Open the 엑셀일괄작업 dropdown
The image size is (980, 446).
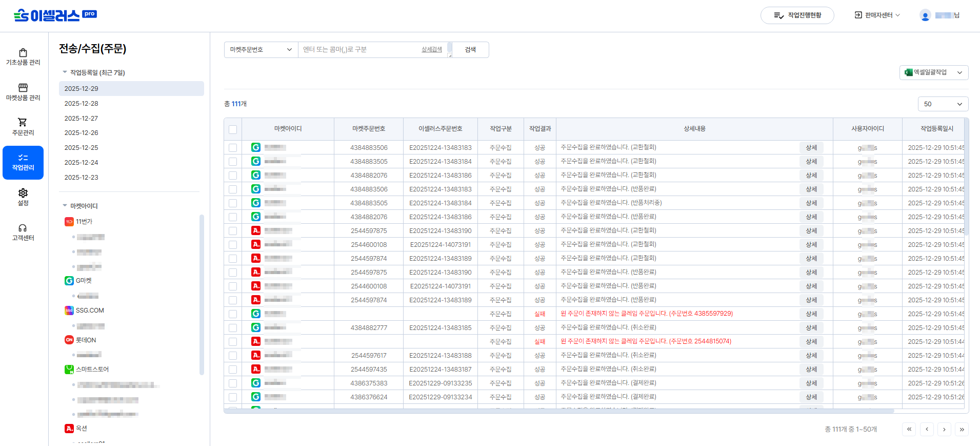(x=934, y=72)
